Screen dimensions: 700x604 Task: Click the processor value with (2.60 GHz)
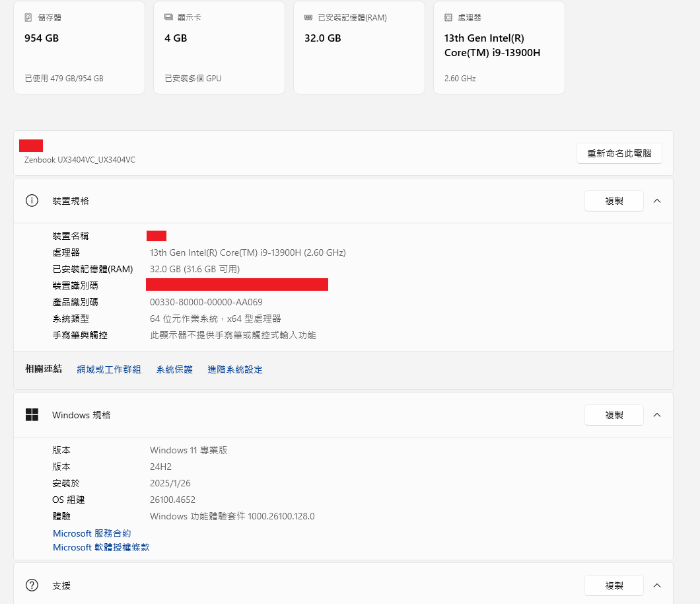point(248,252)
